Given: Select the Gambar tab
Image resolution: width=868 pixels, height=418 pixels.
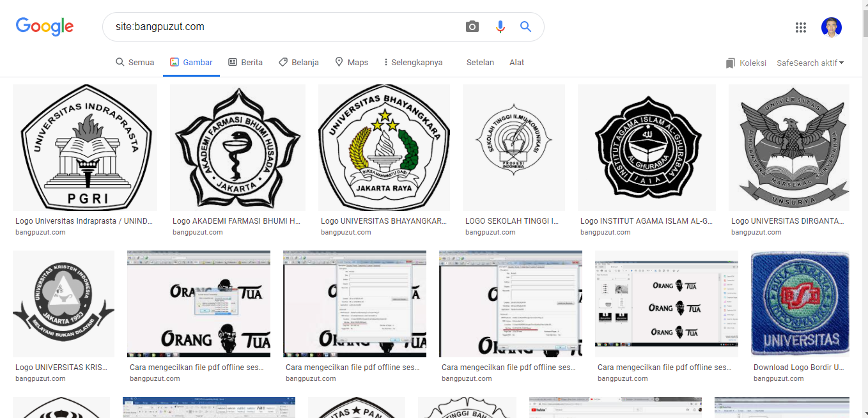Looking at the screenshot, I should pos(191,63).
